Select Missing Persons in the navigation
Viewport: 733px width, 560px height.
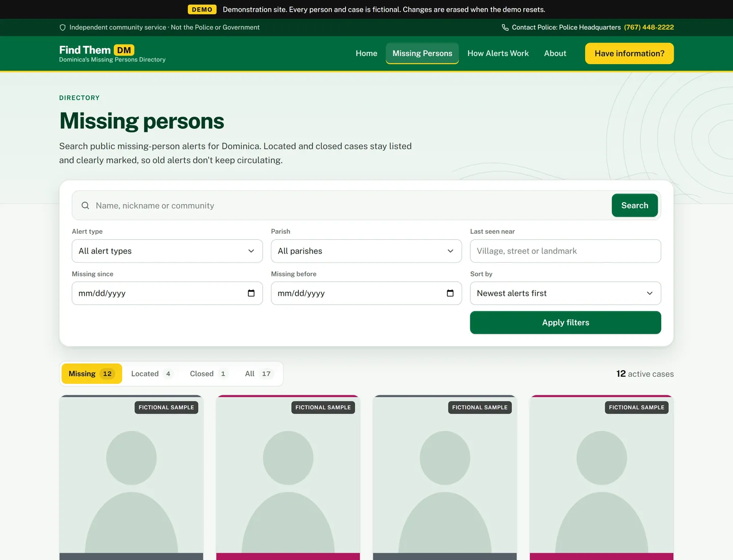coord(422,53)
